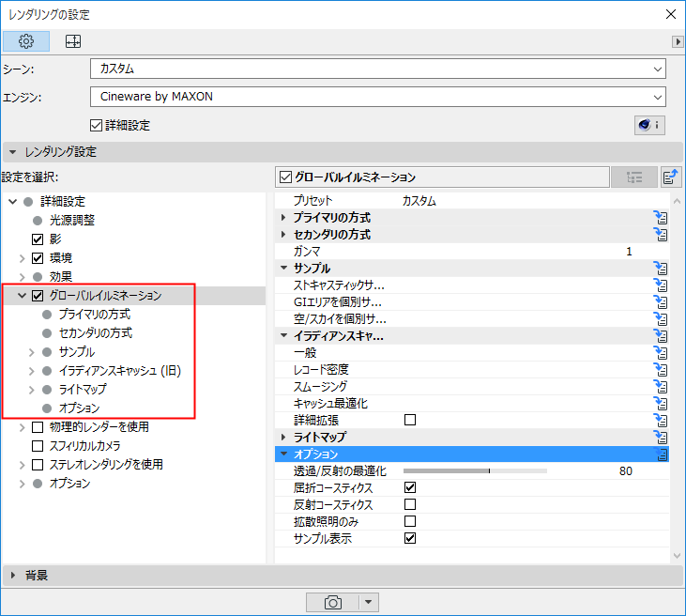Viewport: 686px width, 616px height.
Task: Toggle the グローバルイルミネーション header checkbox
Action: tap(285, 177)
